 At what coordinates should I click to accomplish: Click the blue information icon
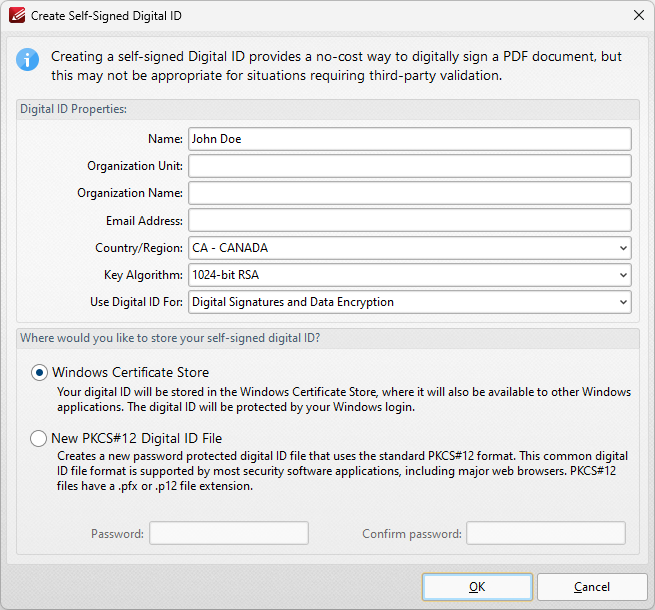coord(28,60)
